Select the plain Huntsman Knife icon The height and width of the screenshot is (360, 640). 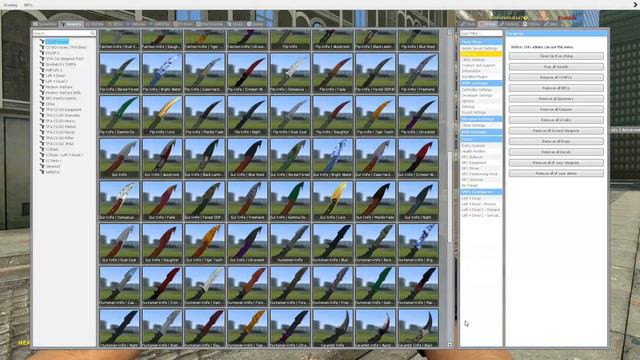coord(290,243)
